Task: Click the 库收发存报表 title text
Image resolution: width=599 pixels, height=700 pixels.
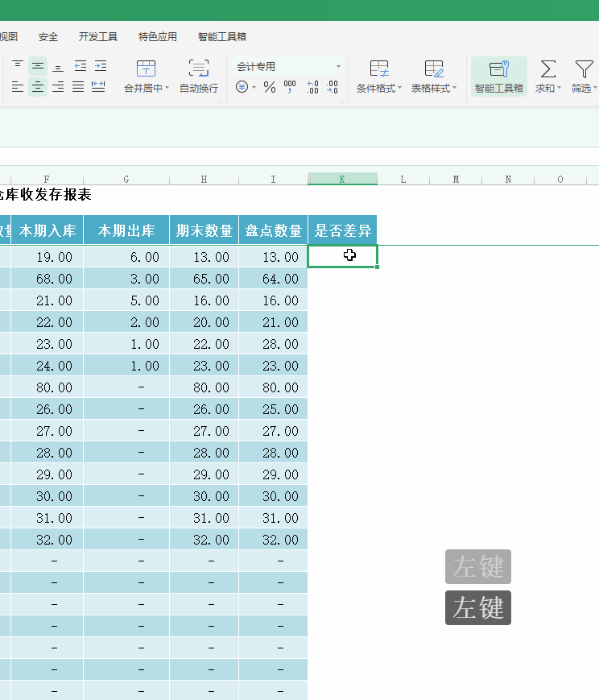Action: (x=48, y=195)
